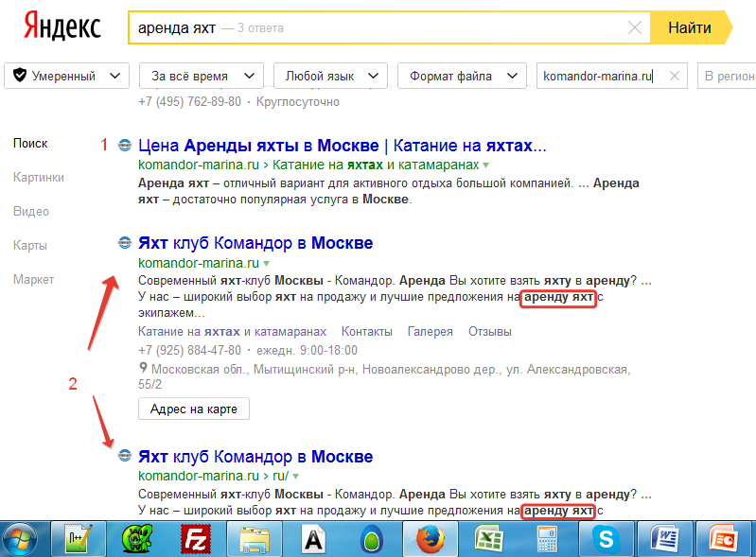Clear the komandor-marina.ru site filter
This screenshot has width=756, height=557.
tap(675, 76)
